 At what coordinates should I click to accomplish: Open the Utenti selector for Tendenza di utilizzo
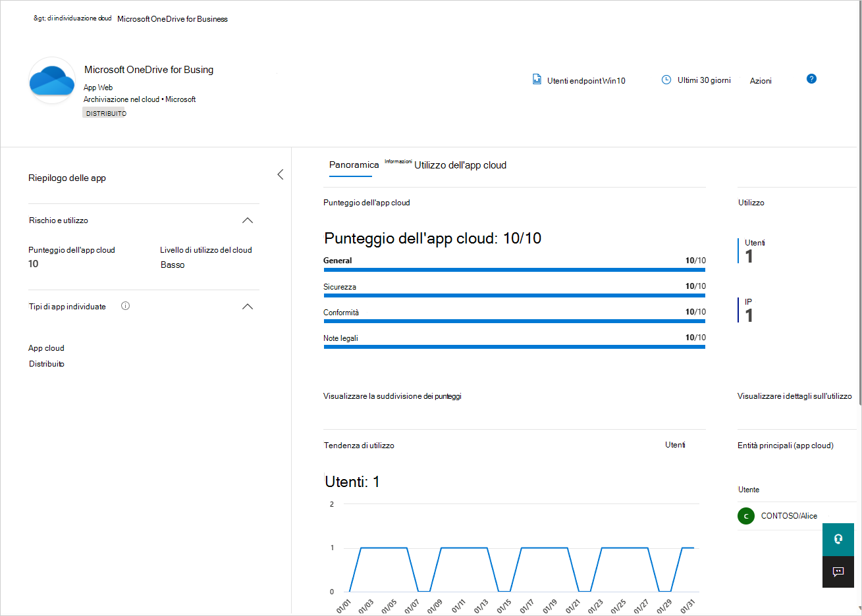coord(675,445)
